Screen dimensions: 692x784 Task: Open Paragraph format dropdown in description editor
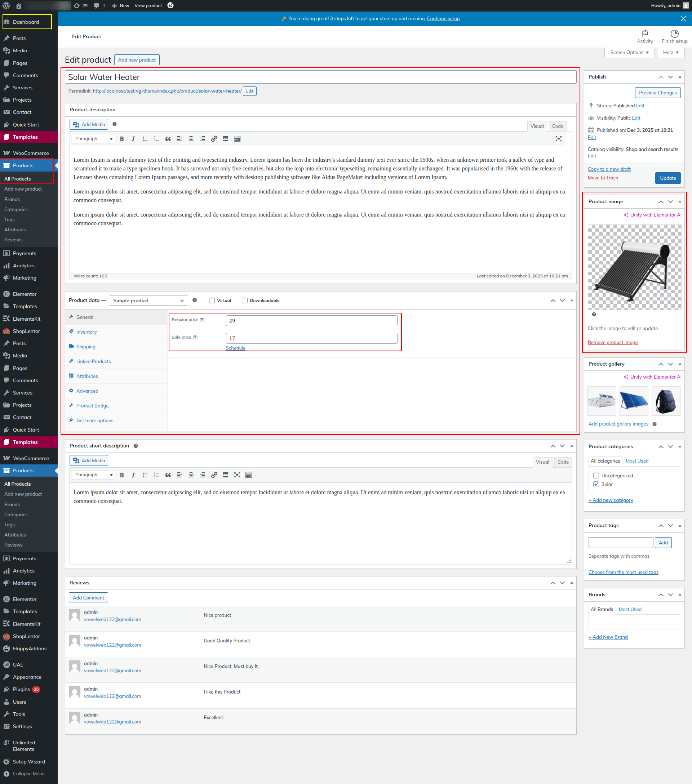coord(94,139)
